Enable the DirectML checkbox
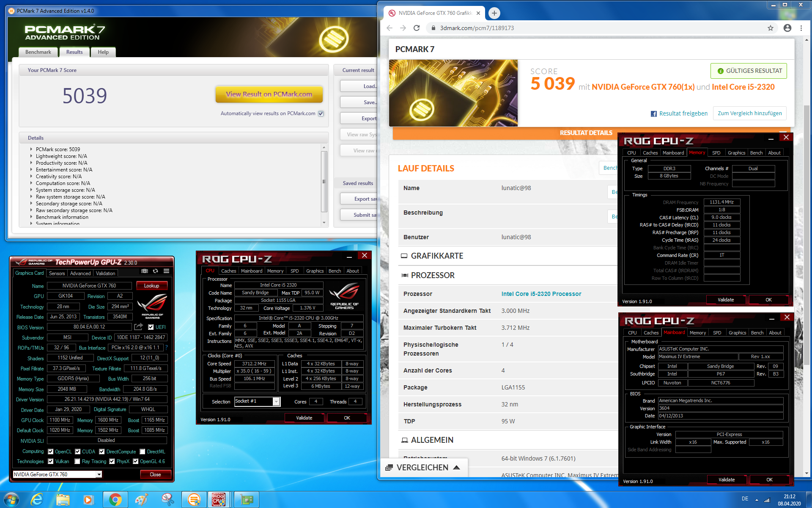812x508 pixels. pos(143,451)
